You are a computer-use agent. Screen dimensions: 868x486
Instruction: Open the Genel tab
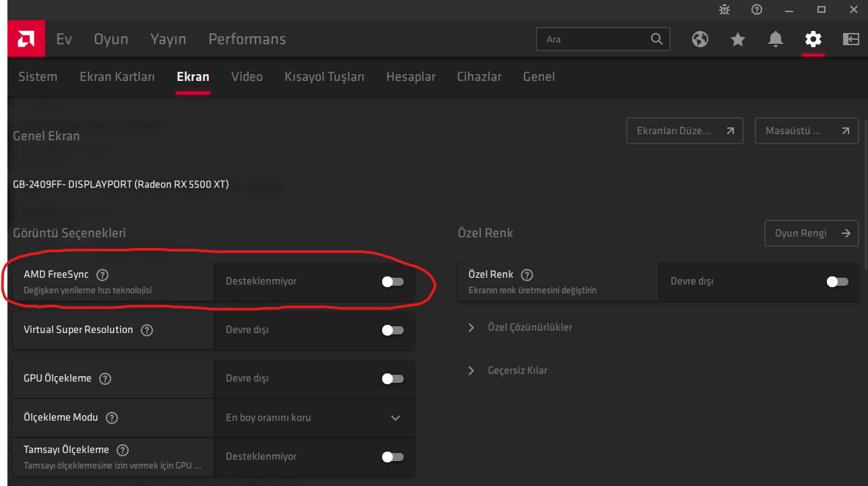point(539,77)
